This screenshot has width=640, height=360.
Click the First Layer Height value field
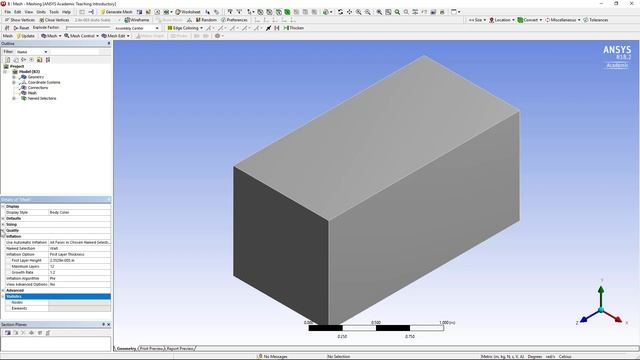point(79,260)
